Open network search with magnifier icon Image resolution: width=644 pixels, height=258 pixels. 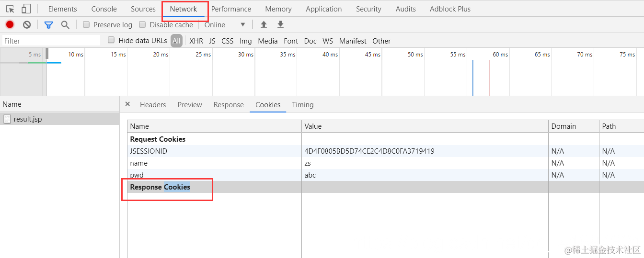pyautogui.click(x=65, y=24)
